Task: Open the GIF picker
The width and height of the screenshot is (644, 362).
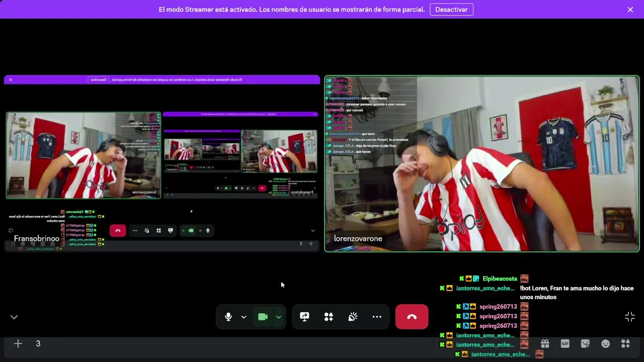Action: pyautogui.click(x=565, y=344)
